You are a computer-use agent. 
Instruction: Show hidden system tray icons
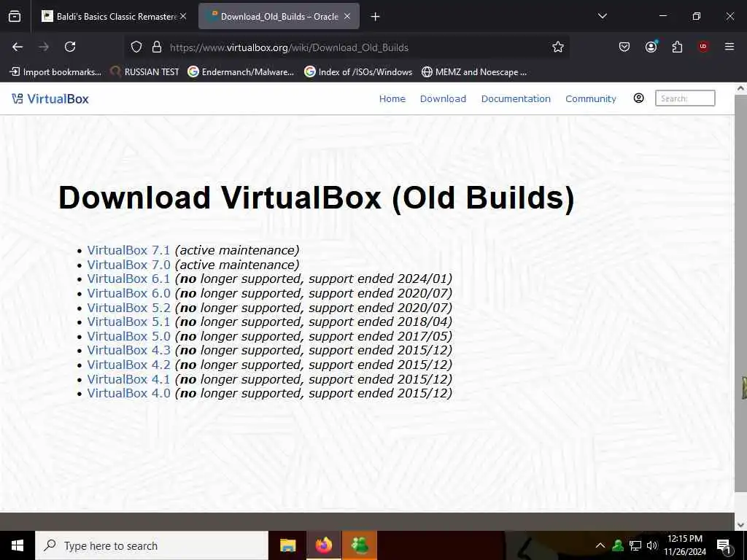600,545
